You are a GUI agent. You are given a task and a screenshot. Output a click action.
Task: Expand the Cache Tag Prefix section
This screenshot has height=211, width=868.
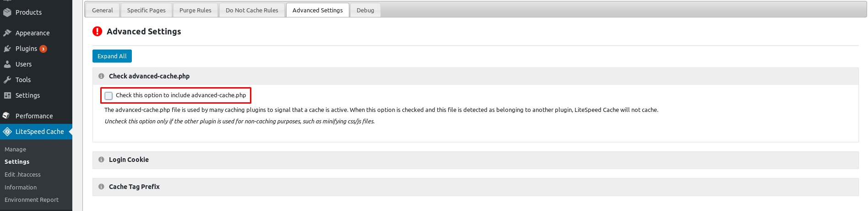coord(475,187)
